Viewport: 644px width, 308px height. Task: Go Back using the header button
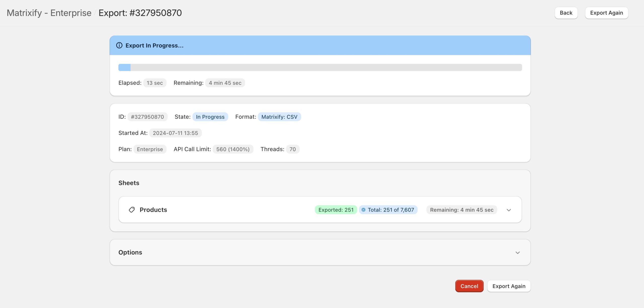pos(566,13)
